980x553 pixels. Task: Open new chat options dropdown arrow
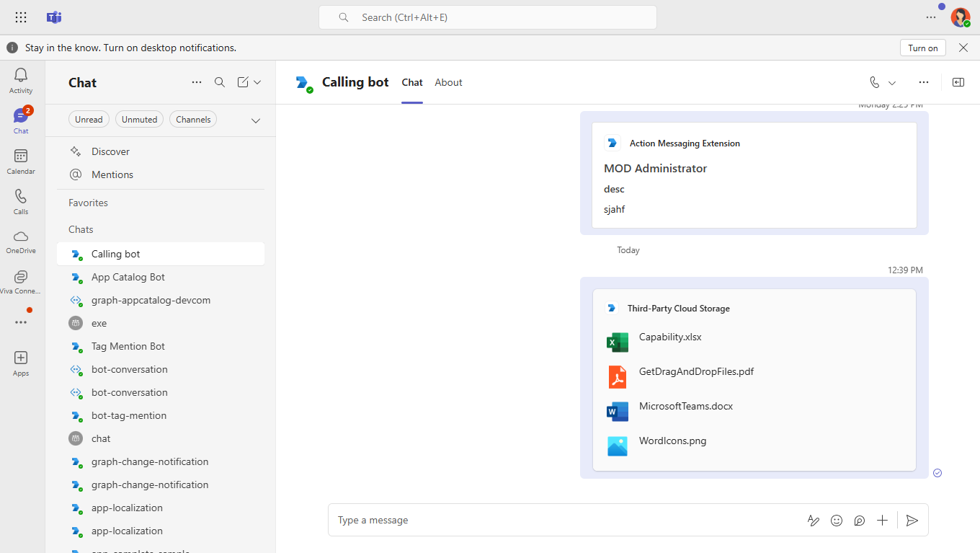tap(257, 82)
